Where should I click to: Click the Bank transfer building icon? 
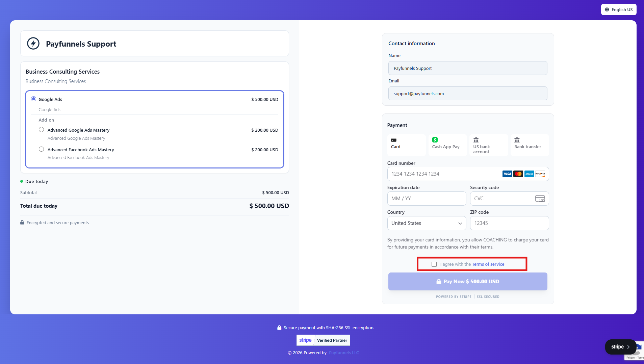pyautogui.click(x=517, y=140)
